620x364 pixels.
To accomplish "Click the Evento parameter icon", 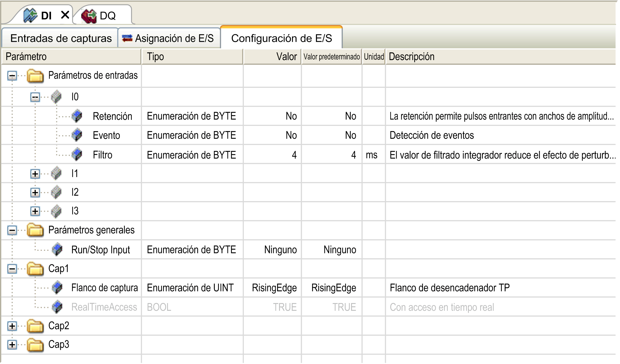I will coord(77,135).
